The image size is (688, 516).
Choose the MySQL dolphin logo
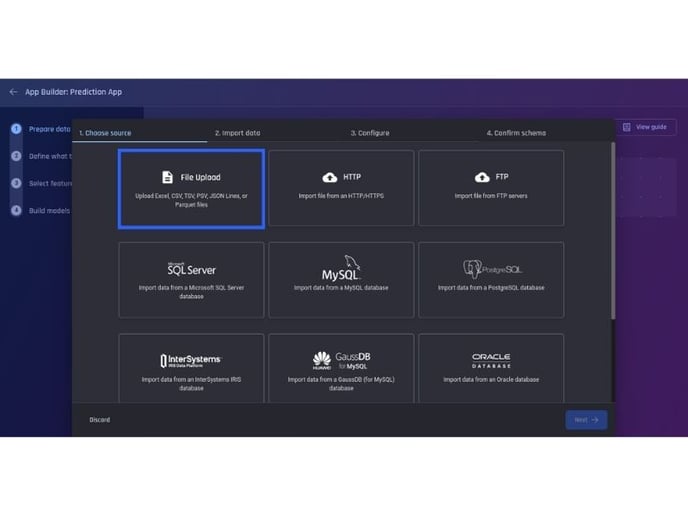(x=341, y=268)
